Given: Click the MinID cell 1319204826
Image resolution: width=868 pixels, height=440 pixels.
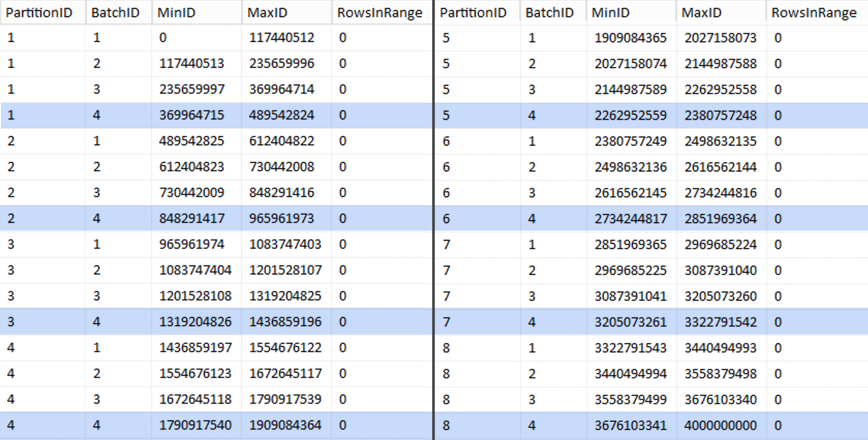Looking at the screenshot, I should click(196, 322).
